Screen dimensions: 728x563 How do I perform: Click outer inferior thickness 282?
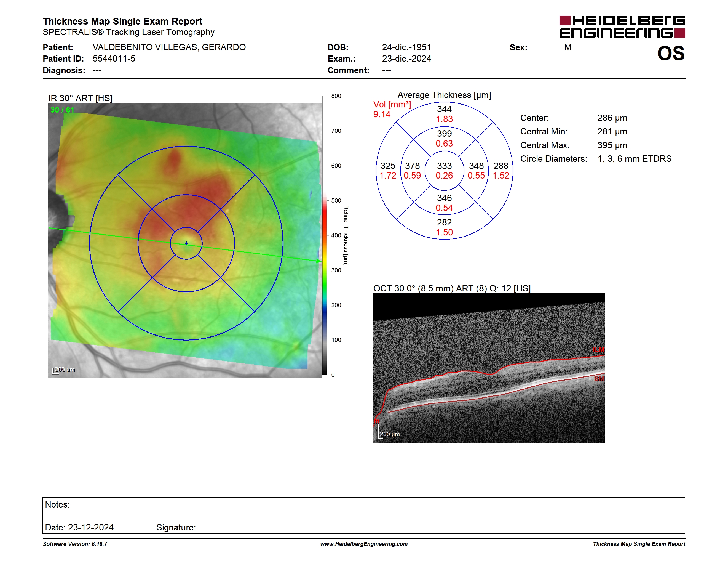coord(444,222)
